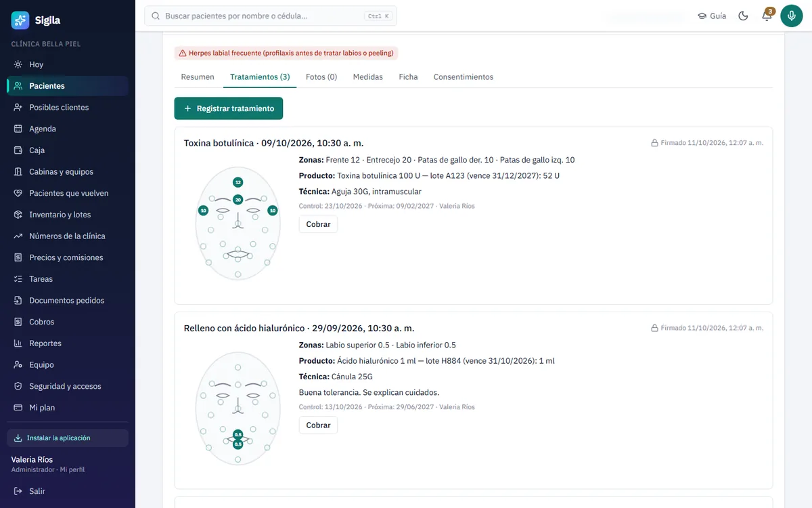Open Seguridad y accesos
The image size is (812, 508).
68,386
